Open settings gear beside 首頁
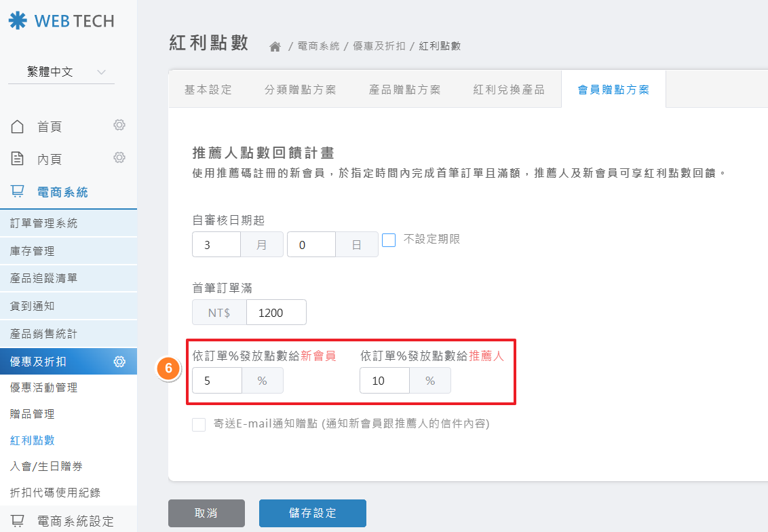 tap(119, 125)
